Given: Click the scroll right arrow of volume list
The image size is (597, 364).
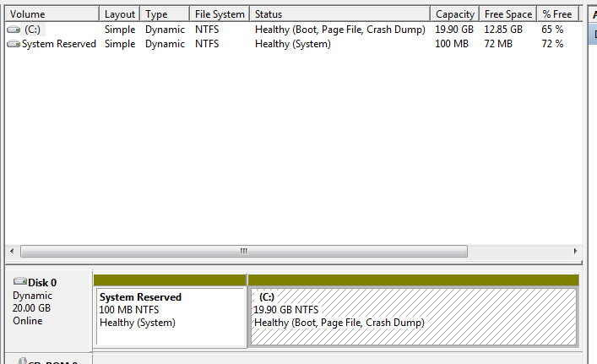Looking at the screenshot, I should pos(575,251).
